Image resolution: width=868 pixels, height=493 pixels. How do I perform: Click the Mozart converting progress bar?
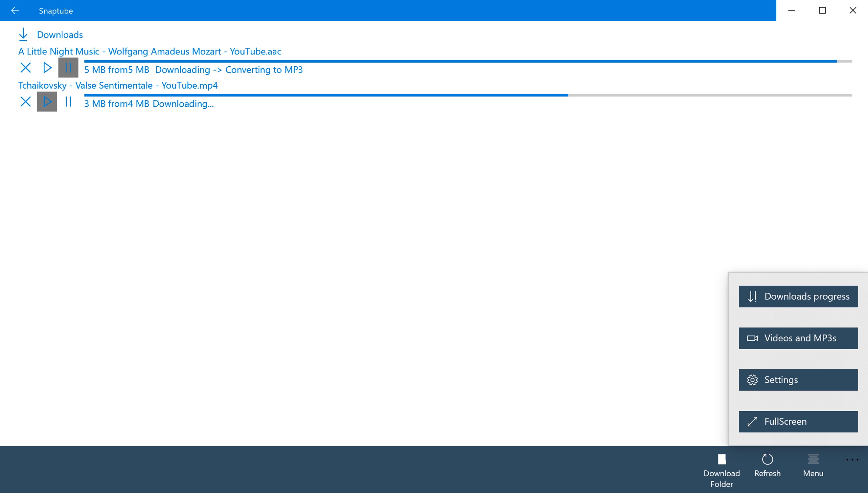click(x=468, y=61)
